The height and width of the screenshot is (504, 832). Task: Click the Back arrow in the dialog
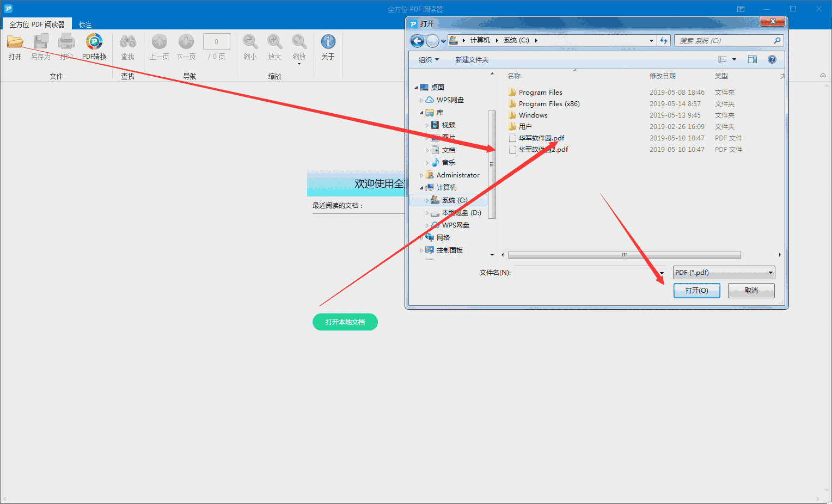pos(417,41)
